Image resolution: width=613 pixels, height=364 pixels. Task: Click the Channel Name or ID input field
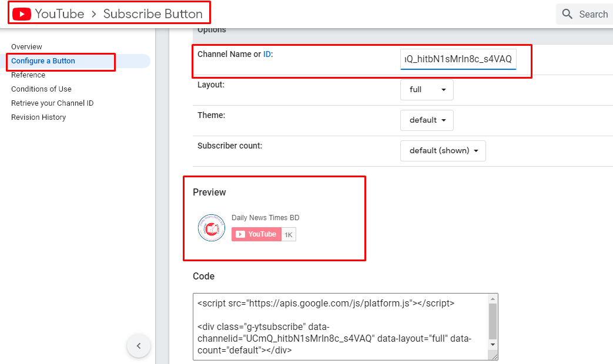click(x=458, y=59)
